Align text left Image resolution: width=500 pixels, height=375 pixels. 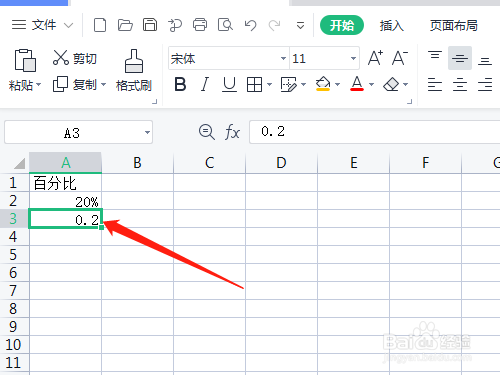[435, 84]
